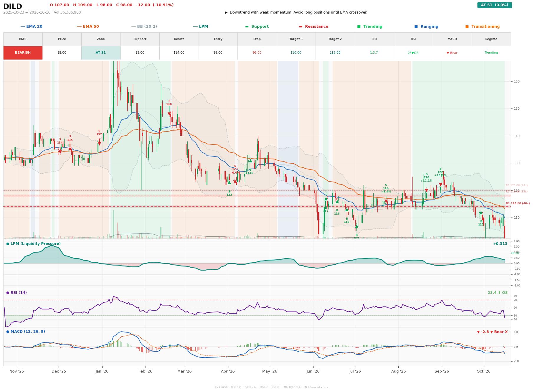Select the blue Ranging legend square
The height and width of the screenshot is (392, 533).
416,27
